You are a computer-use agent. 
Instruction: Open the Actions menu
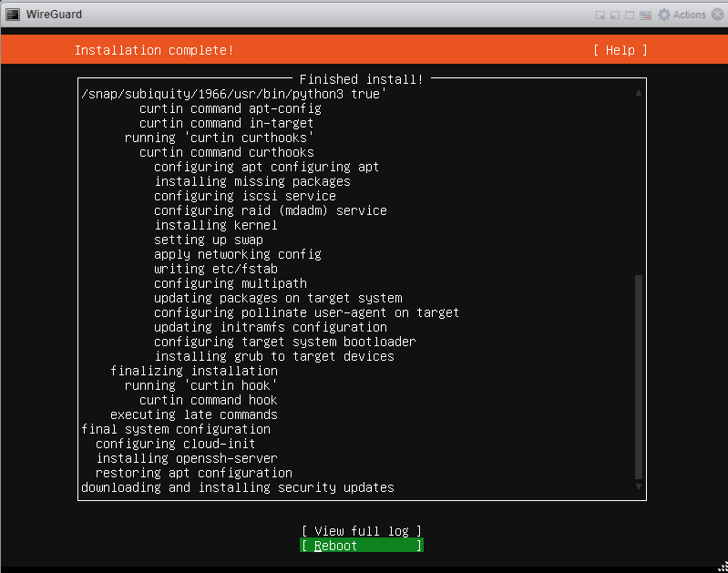click(689, 15)
